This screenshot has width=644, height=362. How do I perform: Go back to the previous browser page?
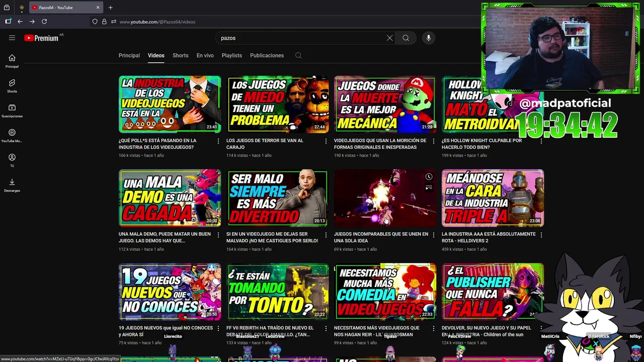pos(20,22)
